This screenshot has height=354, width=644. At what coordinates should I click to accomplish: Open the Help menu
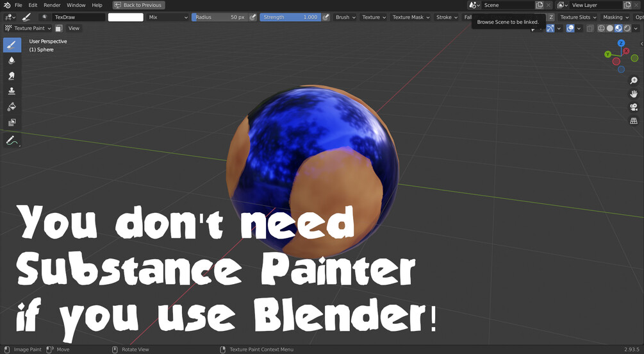tap(97, 5)
